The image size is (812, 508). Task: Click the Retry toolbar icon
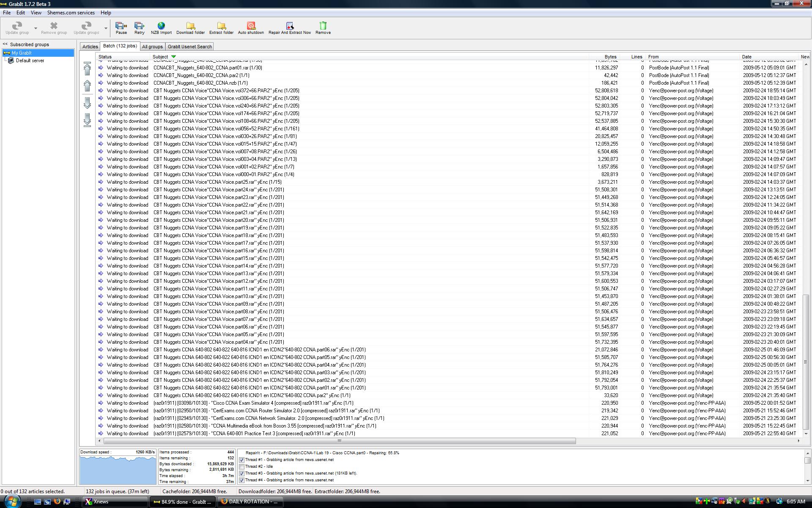[139, 28]
